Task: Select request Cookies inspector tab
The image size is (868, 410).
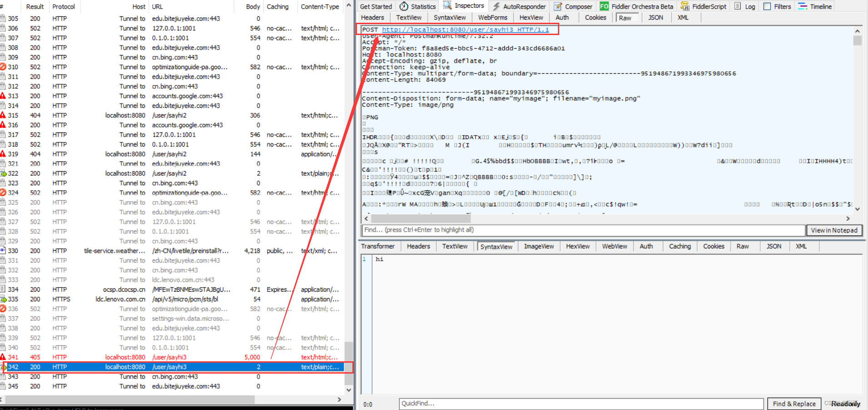Action: click(x=595, y=17)
